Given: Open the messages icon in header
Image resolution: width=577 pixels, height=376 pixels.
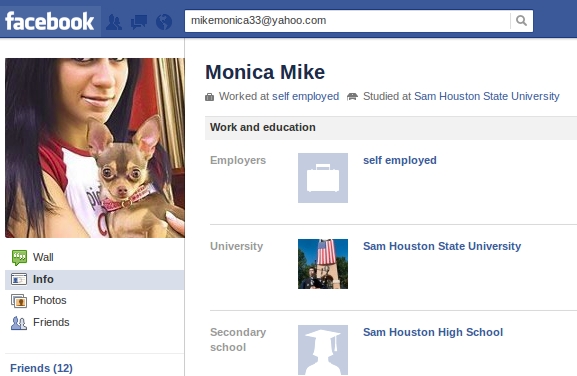Looking at the screenshot, I should tap(139, 22).
